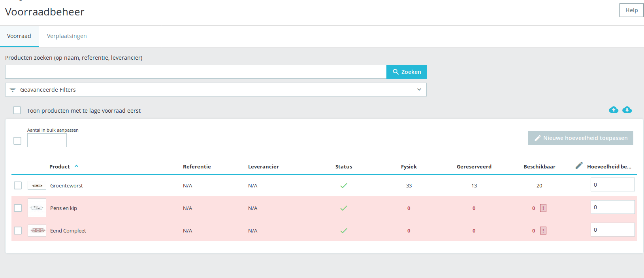Click the low stock warning icon for Pens en kip

(x=543, y=208)
